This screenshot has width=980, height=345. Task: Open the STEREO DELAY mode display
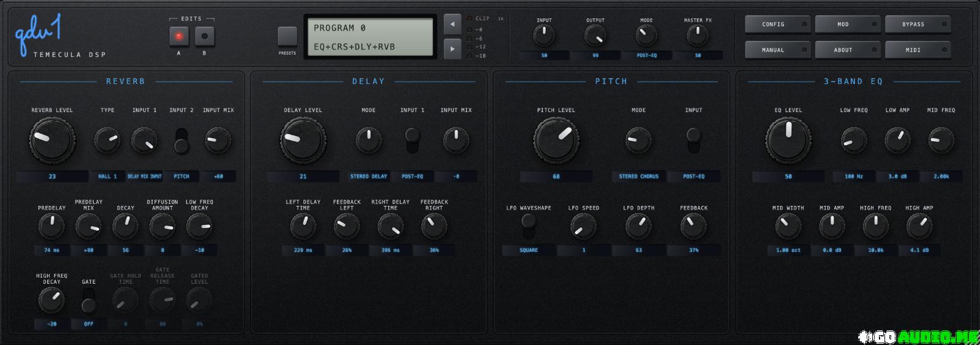click(x=369, y=176)
